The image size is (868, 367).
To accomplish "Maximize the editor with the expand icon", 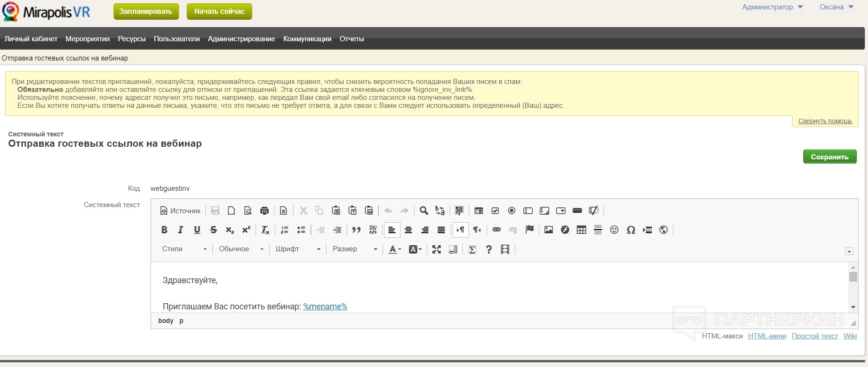I will pyautogui.click(x=437, y=249).
